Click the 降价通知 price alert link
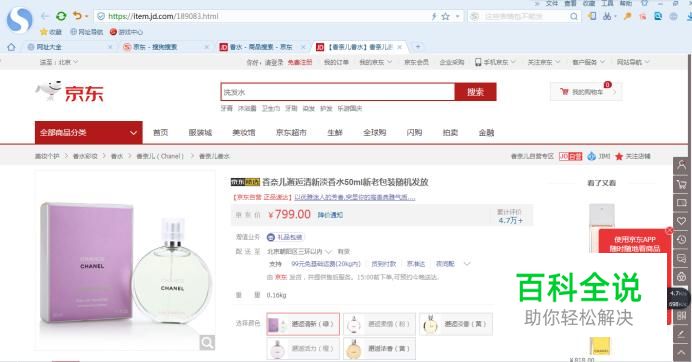This screenshot has width=692, height=362. tap(330, 215)
